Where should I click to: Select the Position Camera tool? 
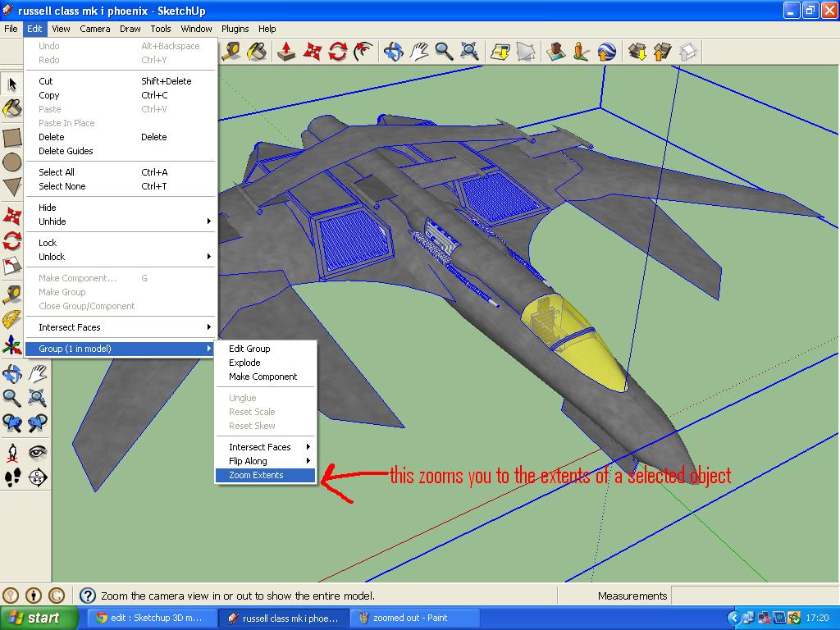(11, 453)
